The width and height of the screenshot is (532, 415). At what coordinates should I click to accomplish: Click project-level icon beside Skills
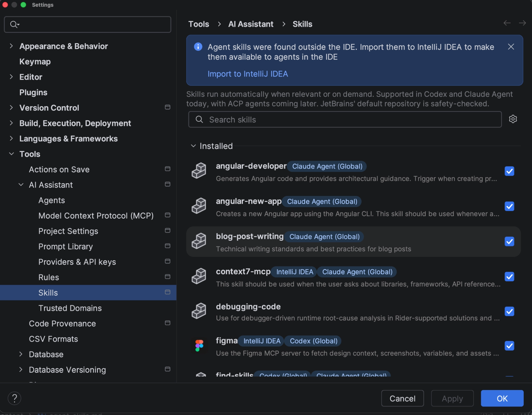coord(167,292)
